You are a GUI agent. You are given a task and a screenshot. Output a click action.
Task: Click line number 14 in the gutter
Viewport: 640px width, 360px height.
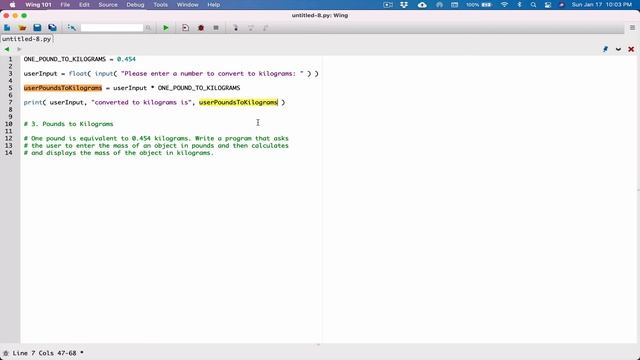click(x=9, y=153)
